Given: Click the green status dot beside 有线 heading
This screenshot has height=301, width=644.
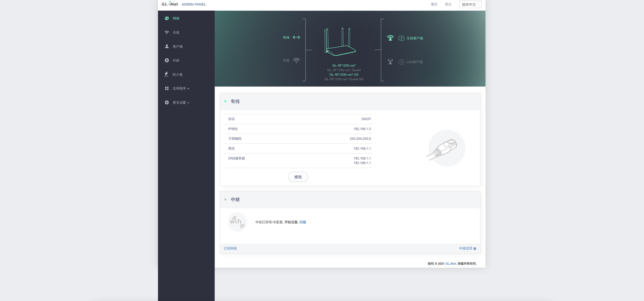Looking at the screenshot, I should (x=225, y=101).
